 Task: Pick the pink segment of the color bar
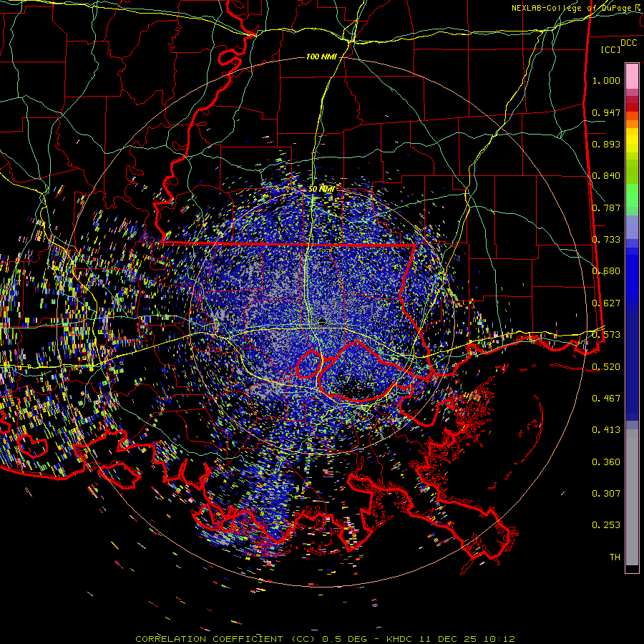[x=632, y=76]
